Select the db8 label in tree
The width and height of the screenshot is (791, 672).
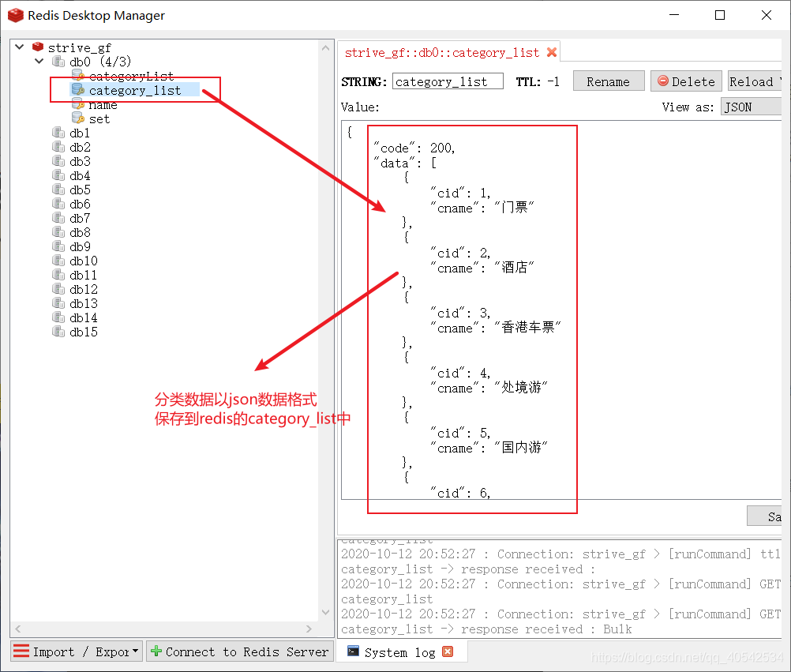81,233
